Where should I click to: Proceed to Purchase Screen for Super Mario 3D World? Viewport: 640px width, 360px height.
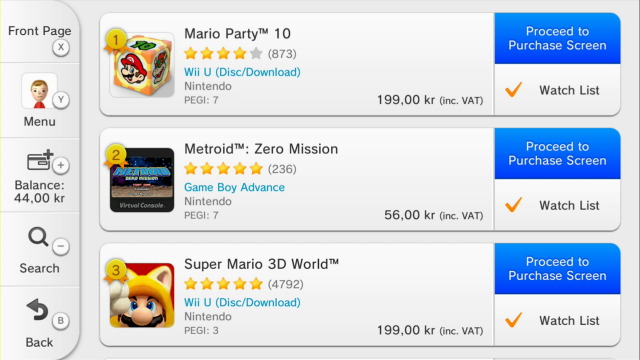(557, 269)
